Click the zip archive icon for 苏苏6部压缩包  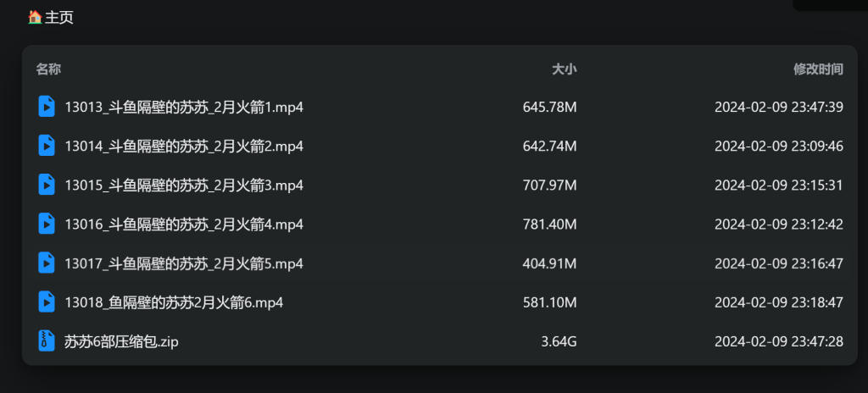(x=47, y=341)
